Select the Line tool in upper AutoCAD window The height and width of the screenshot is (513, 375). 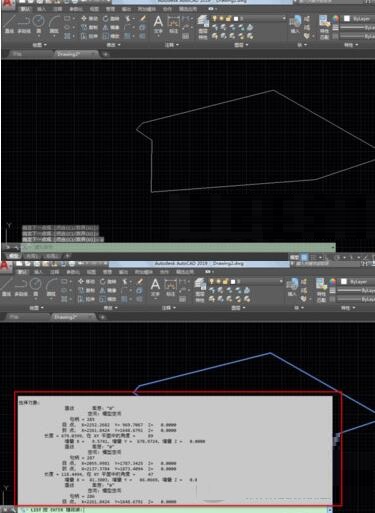coord(9,24)
